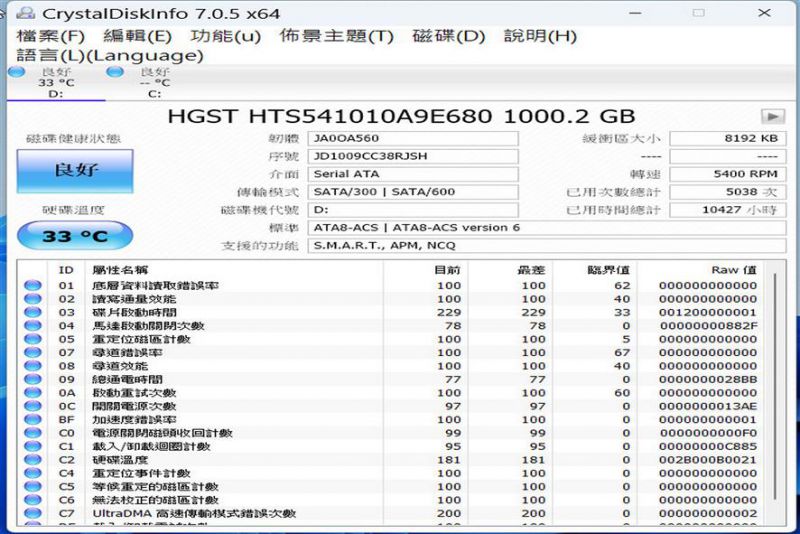Open the 佈景主題(T) menu

[336, 36]
